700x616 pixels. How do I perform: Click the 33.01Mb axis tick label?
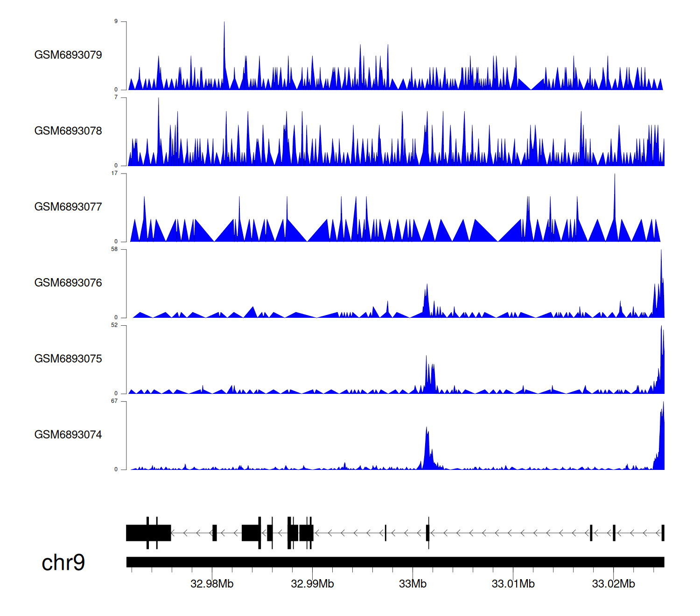(513, 584)
